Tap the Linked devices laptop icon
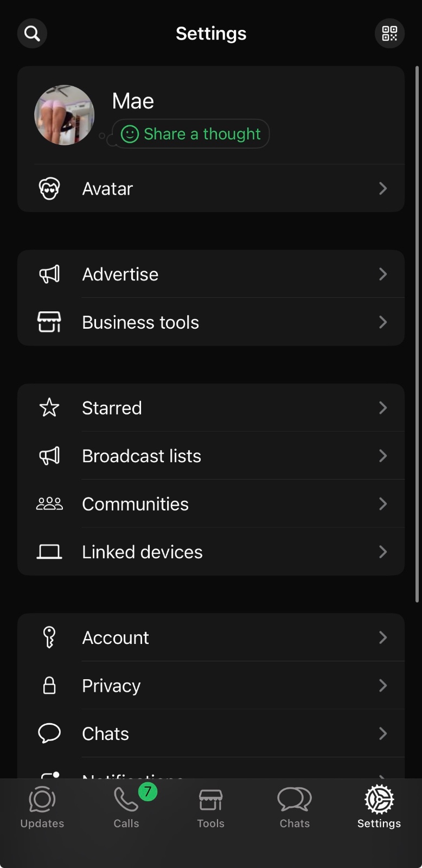This screenshot has width=422, height=868. point(49,552)
